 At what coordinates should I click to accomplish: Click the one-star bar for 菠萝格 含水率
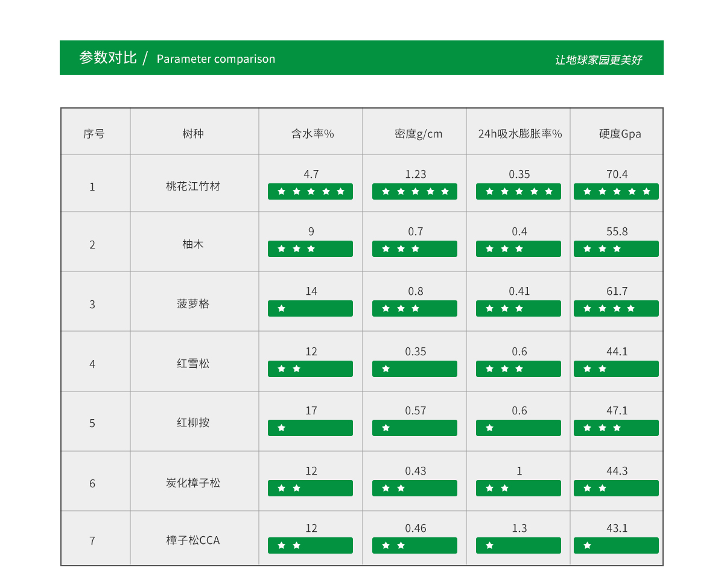(310, 308)
